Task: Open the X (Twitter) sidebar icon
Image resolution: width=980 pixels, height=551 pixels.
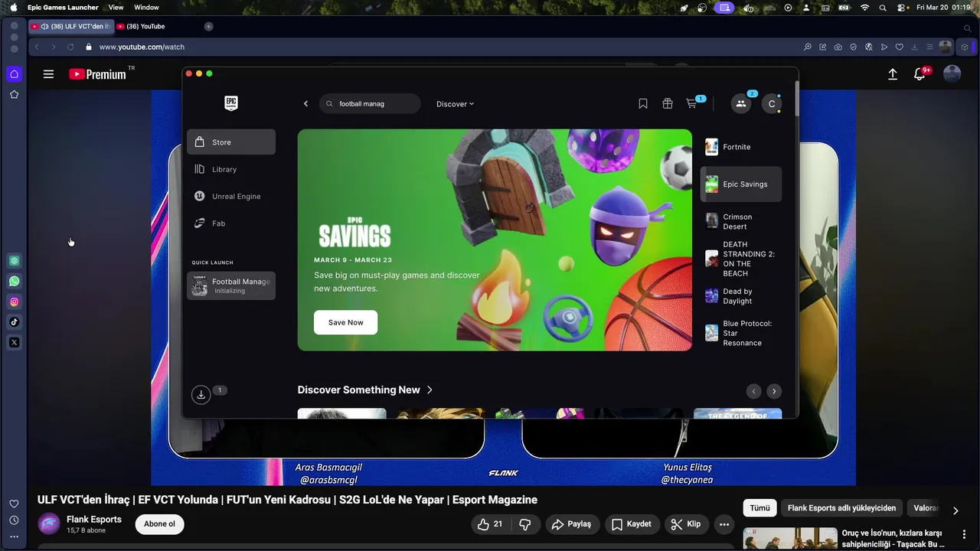Action: coord(14,342)
